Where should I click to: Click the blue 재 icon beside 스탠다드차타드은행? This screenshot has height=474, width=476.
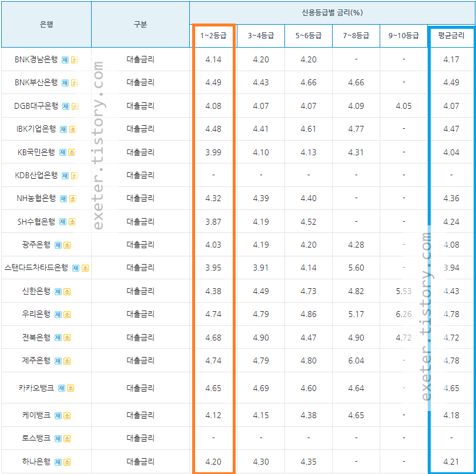pos(76,268)
